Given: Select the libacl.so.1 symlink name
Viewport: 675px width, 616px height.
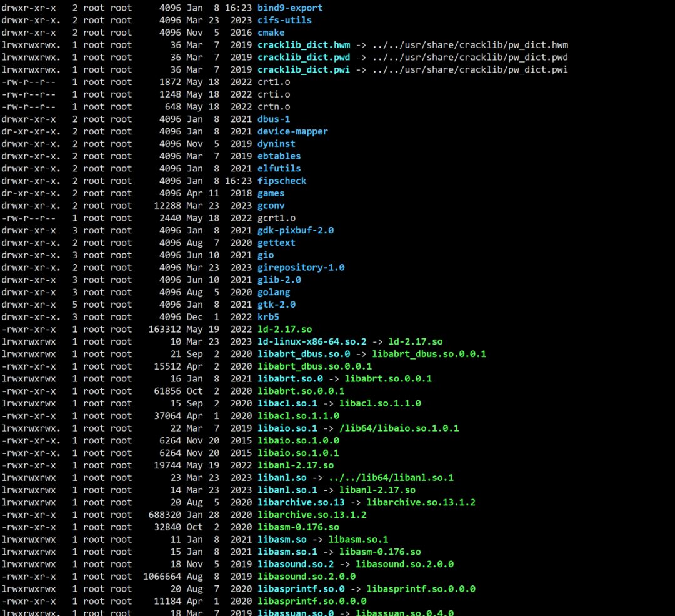Looking at the screenshot, I should point(287,403).
